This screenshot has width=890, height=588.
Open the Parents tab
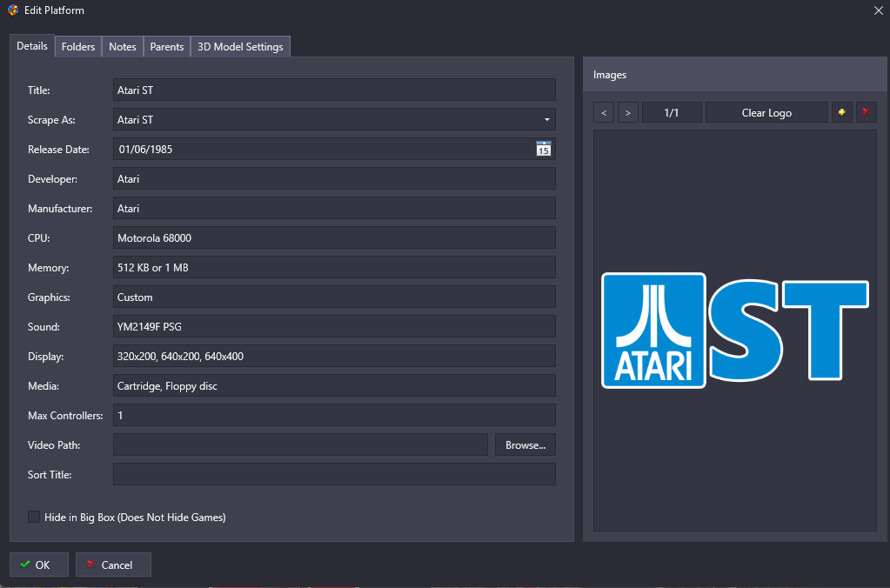pos(167,47)
